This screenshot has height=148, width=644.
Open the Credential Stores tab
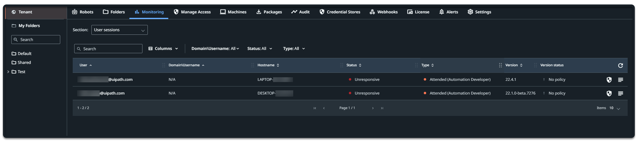tap(340, 12)
